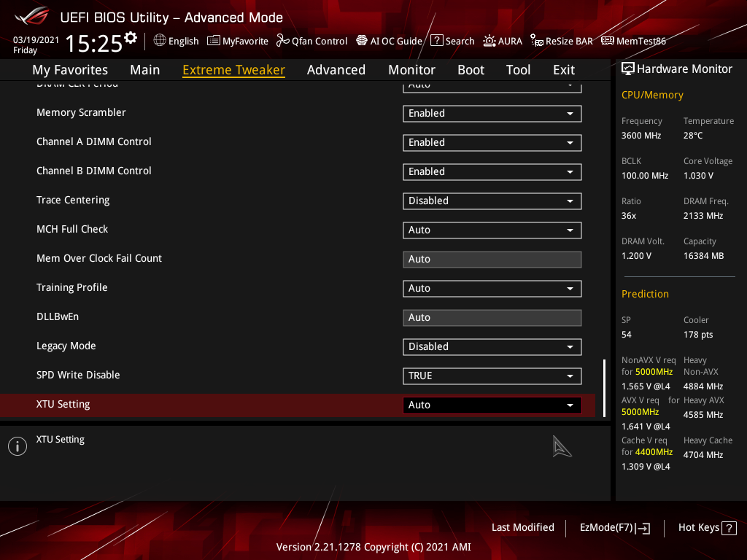Switch to Main tab
Viewport: 747px width, 560px height.
[x=145, y=69]
